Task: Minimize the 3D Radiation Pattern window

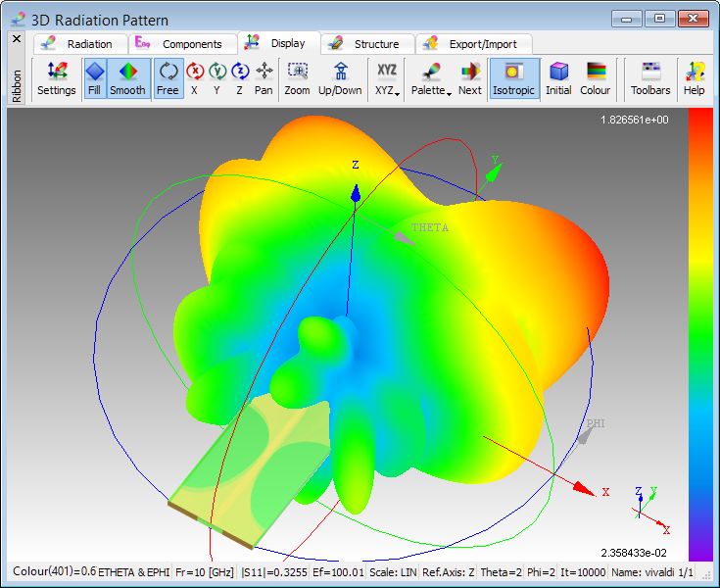Action: (x=626, y=19)
